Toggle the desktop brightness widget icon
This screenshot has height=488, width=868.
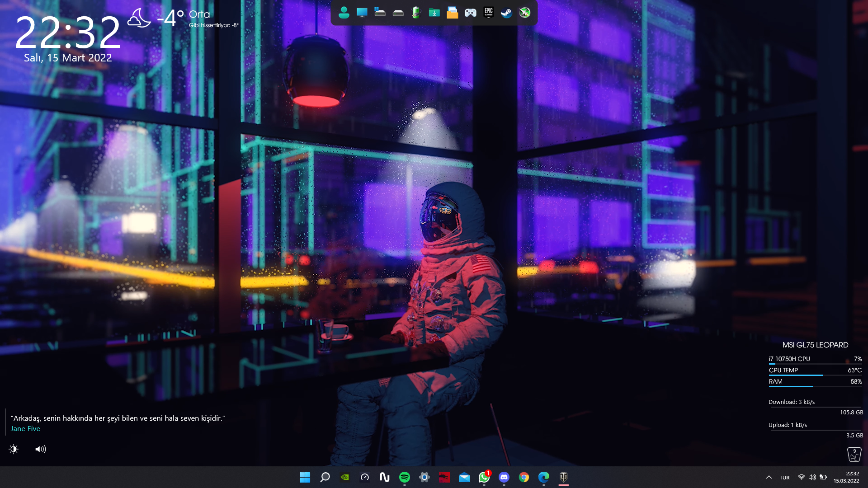14,449
